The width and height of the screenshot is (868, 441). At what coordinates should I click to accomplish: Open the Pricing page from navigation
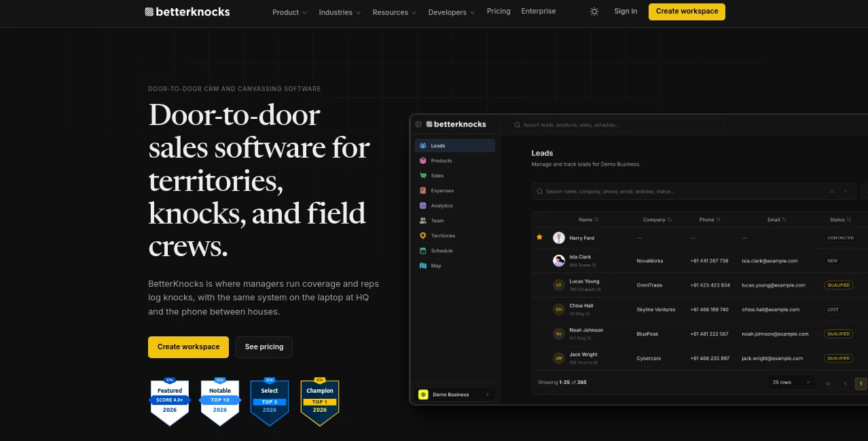point(499,12)
